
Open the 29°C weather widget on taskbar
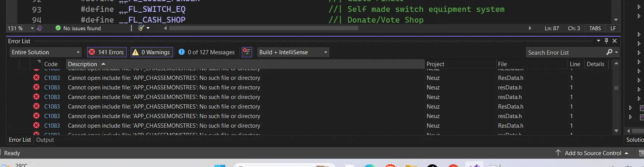pyautogui.click(x=15, y=165)
